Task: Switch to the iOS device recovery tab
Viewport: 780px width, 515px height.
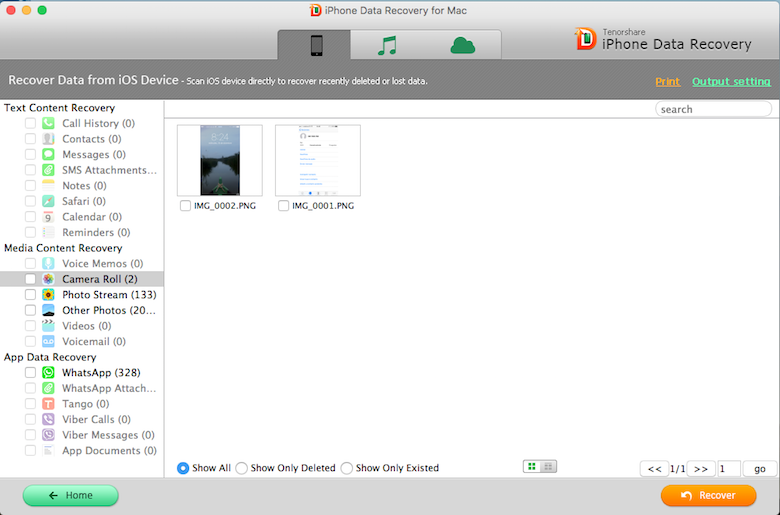Action: 314,45
